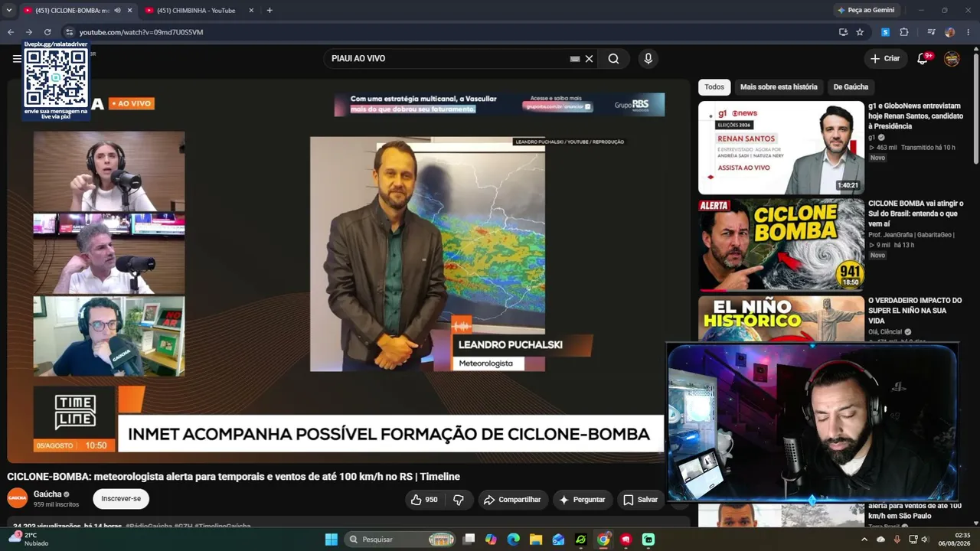980x551 pixels.
Task: Click the video title 'CICLONE-BOMBA: meteorologista alerta'
Action: pos(234,477)
